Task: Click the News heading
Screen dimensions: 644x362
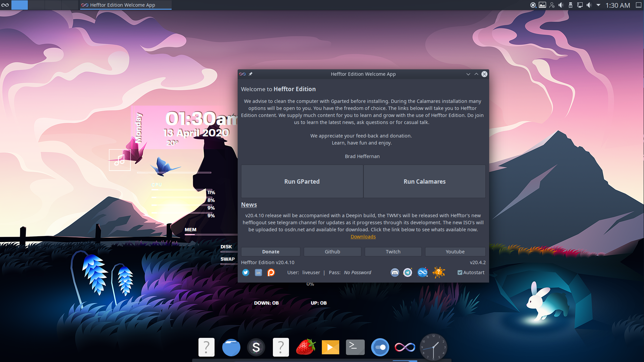Action: click(249, 205)
